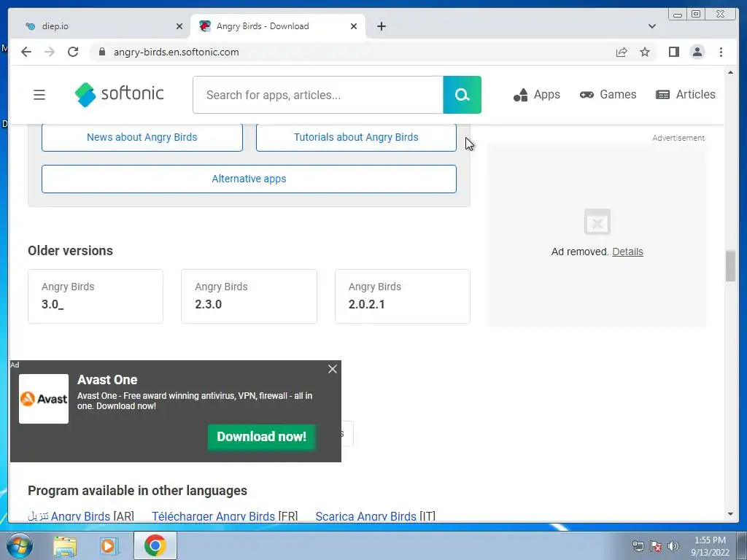Click the Avast logo in the ad
This screenshot has width=747, height=560.
click(44, 399)
